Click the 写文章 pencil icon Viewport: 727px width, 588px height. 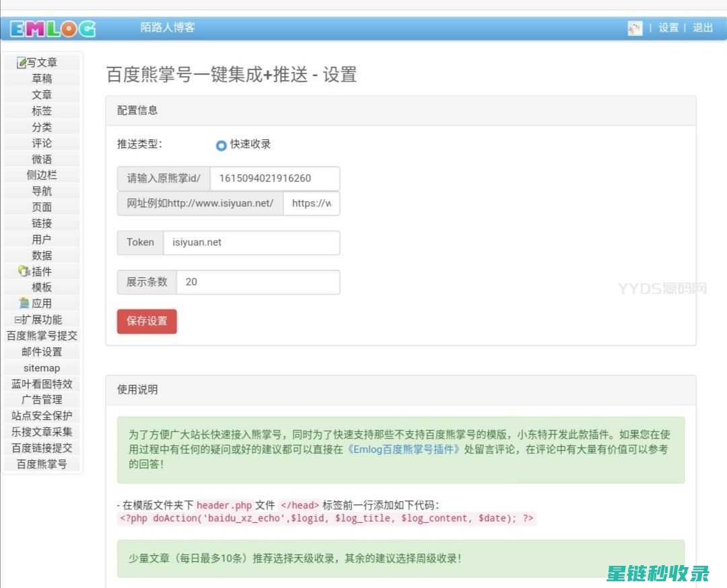(22, 63)
